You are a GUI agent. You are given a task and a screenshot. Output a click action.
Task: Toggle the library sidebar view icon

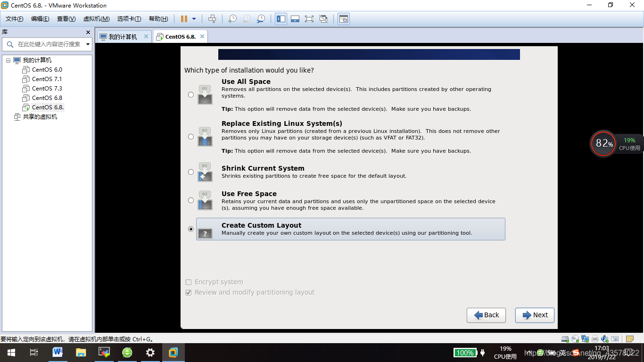tap(281, 19)
